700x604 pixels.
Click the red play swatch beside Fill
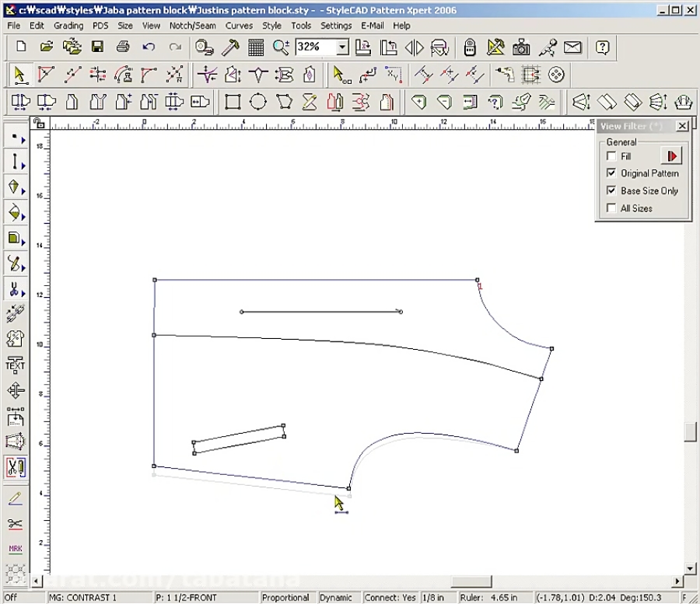[671, 155]
